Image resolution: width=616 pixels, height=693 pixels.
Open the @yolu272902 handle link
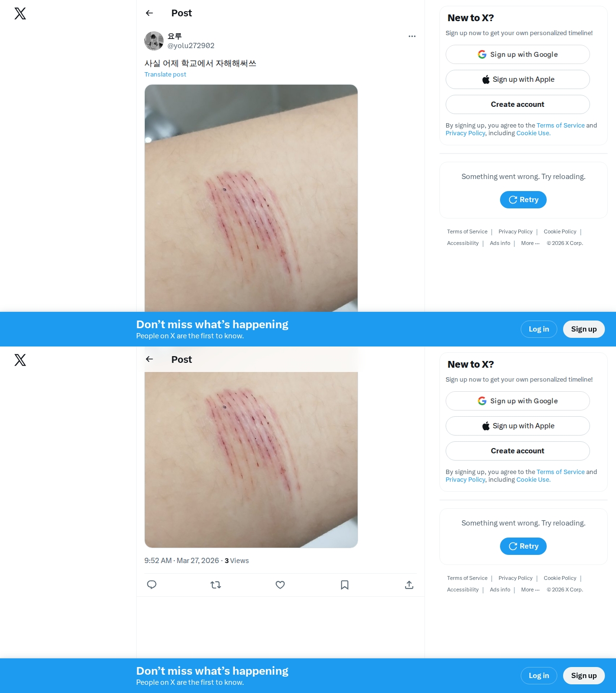click(191, 46)
